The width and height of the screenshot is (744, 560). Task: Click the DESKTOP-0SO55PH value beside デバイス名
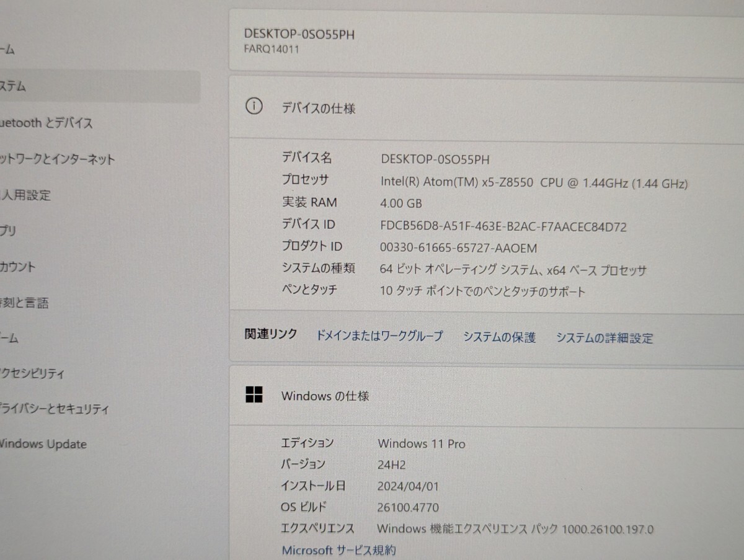click(435, 159)
